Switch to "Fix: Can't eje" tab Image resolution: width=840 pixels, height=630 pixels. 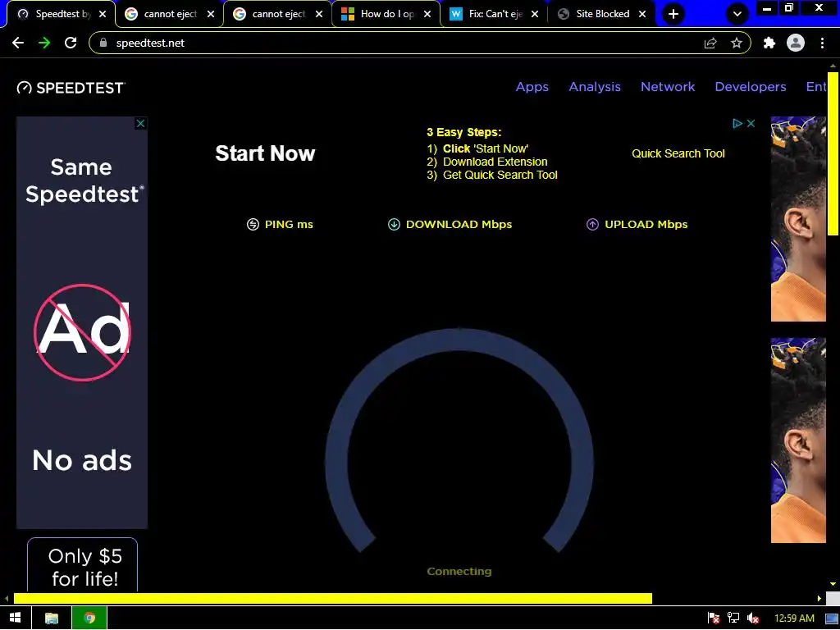click(494, 14)
